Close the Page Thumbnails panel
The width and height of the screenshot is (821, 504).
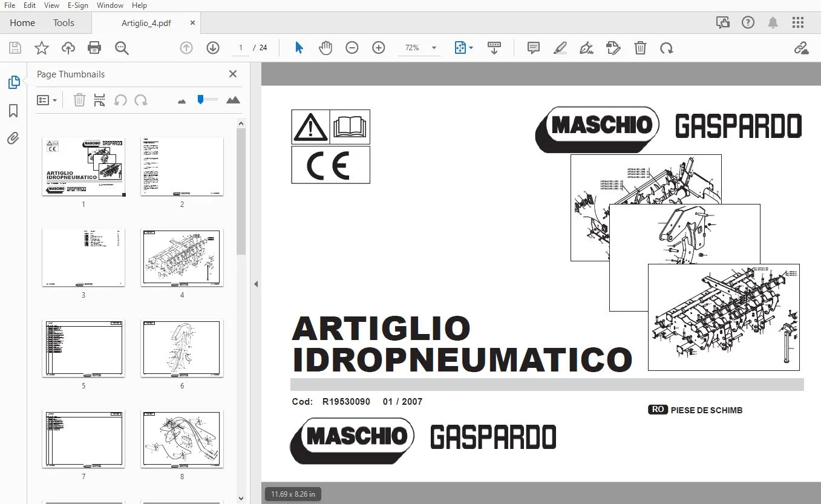[233, 74]
